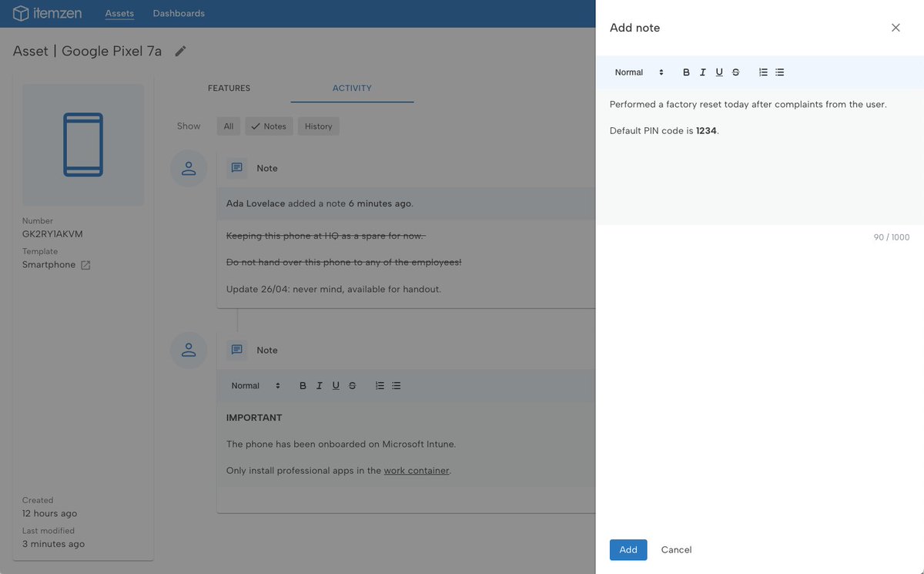Click the 'work container' underlined text
The height and width of the screenshot is (574, 924).
coord(417,471)
